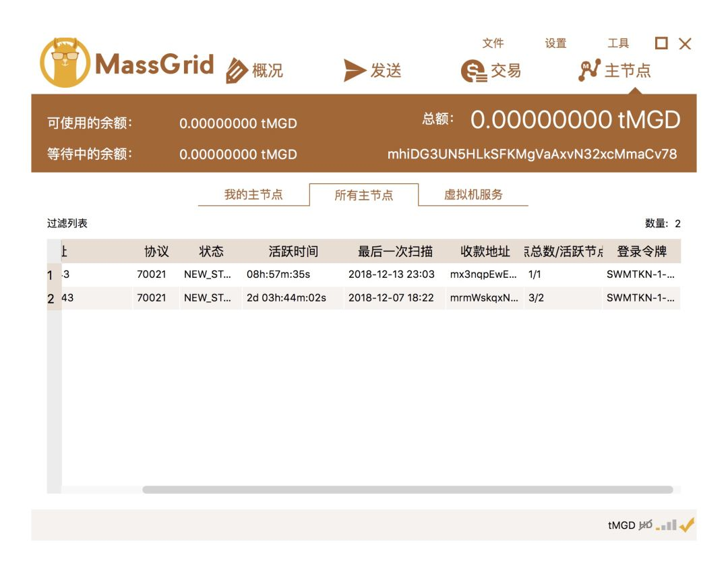The width and height of the screenshot is (728, 572).
Task: Click the SWMTKN token in row 2
Action: pyautogui.click(x=641, y=297)
